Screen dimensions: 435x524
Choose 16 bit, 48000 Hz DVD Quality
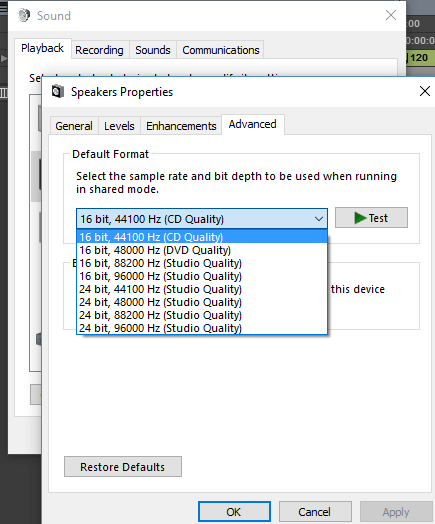[x=202, y=250]
